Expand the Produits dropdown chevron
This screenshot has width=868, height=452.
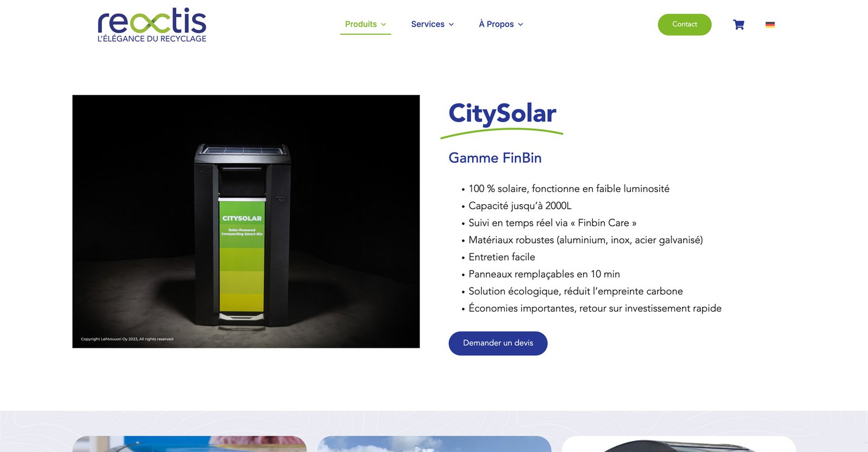(384, 24)
